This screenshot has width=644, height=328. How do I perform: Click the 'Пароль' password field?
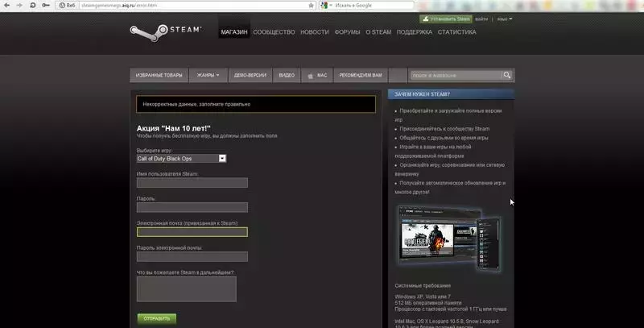coord(192,207)
